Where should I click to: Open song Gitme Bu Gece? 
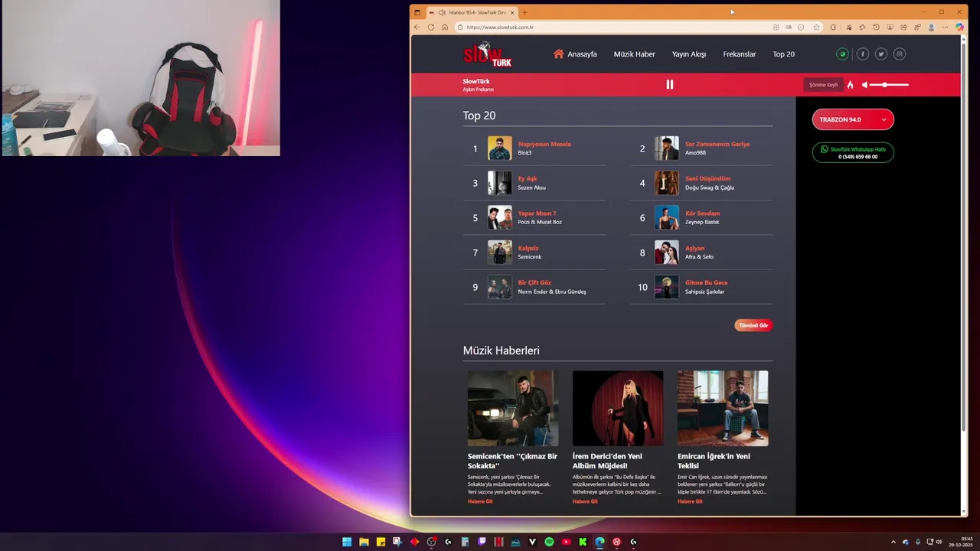[706, 282]
